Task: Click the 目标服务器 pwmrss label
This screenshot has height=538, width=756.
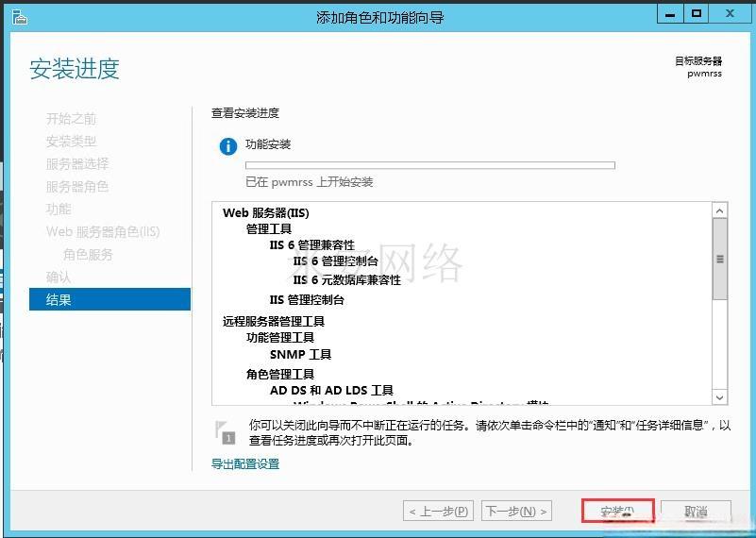Action: click(698, 67)
